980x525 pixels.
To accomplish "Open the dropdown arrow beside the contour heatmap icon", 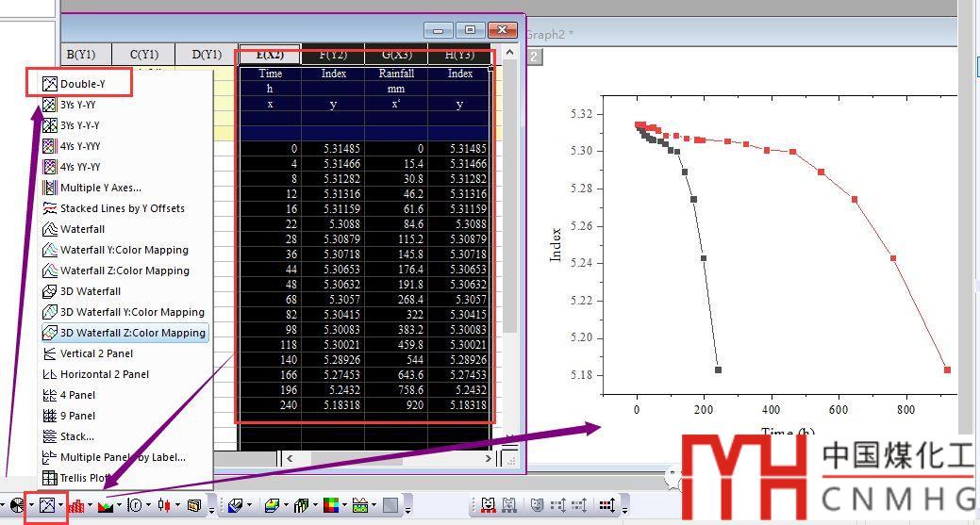I will click(x=345, y=506).
